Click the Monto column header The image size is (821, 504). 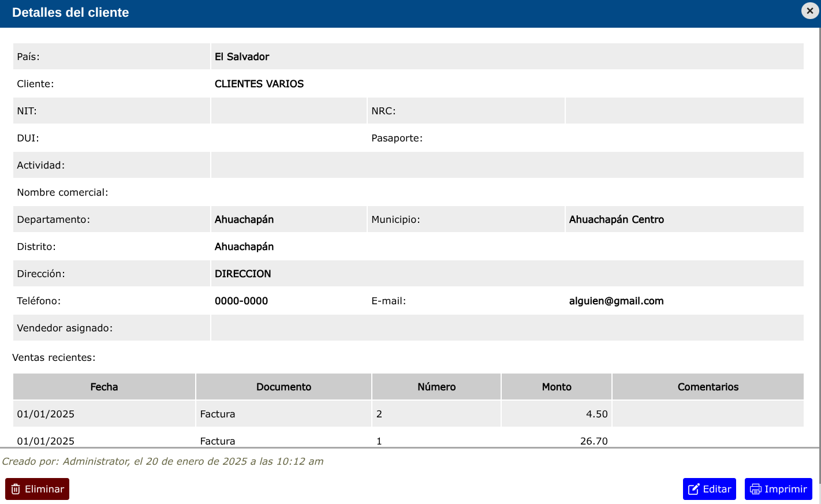(x=557, y=387)
